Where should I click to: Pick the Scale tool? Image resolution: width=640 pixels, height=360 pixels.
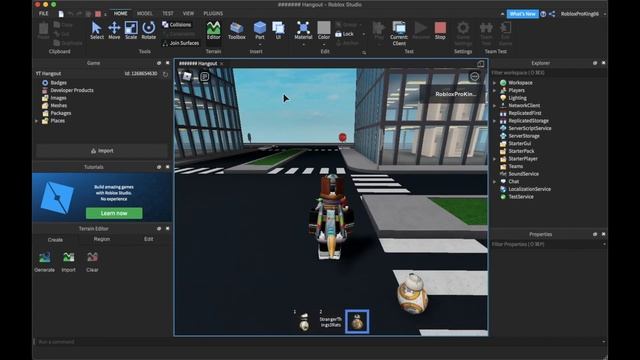pyautogui.click(x=131, y=31)
